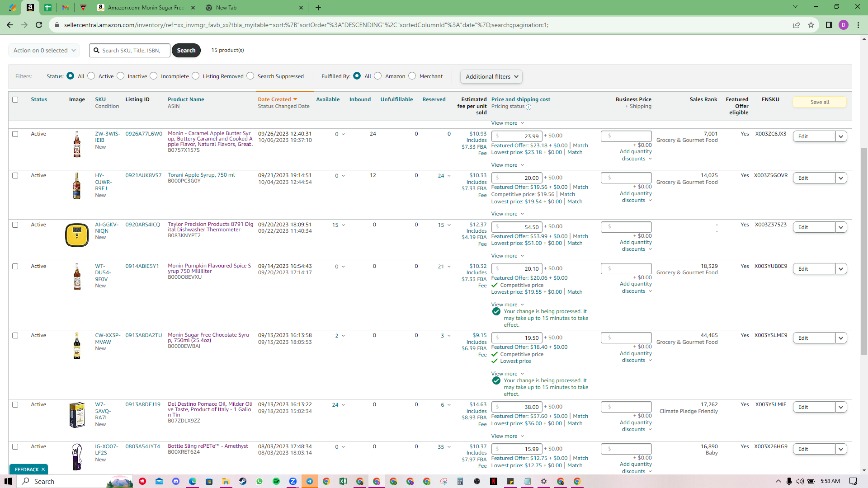Open File Explorer from the taskbar

click(x=226, y=481)
